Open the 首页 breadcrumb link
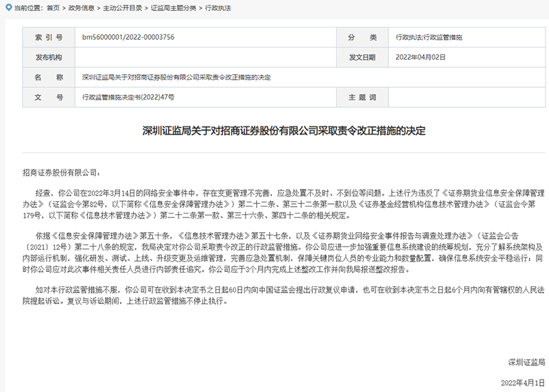 (54, 8)
